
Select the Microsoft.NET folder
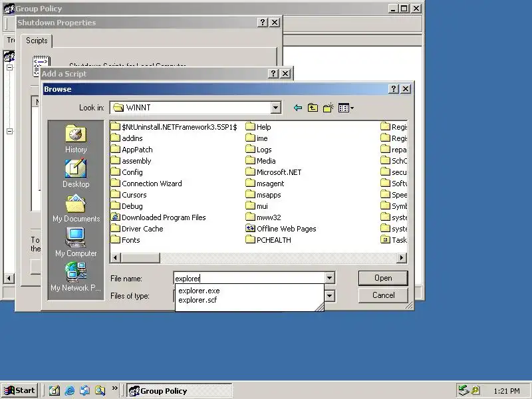point(273,172)
